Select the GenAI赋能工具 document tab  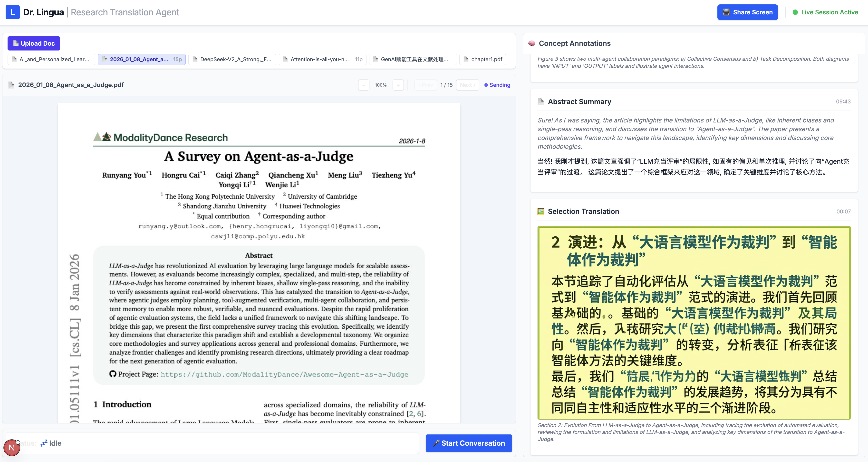pyautogui.click(x=413, y=59)
